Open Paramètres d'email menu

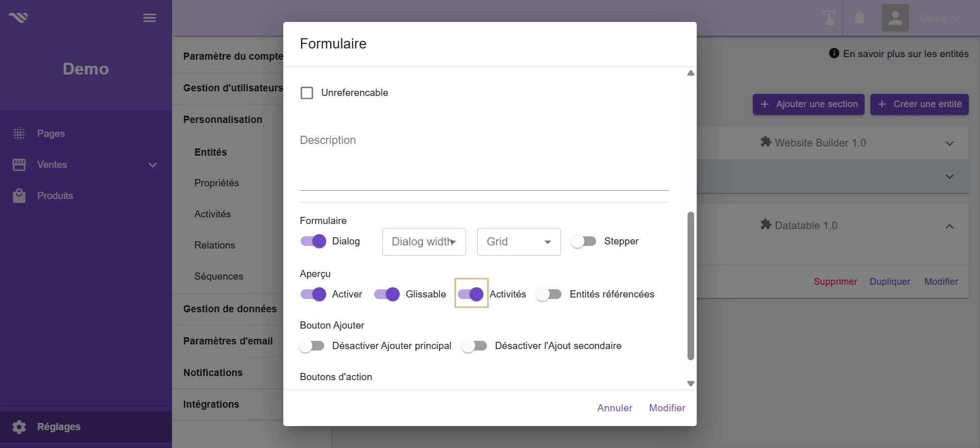228,341
